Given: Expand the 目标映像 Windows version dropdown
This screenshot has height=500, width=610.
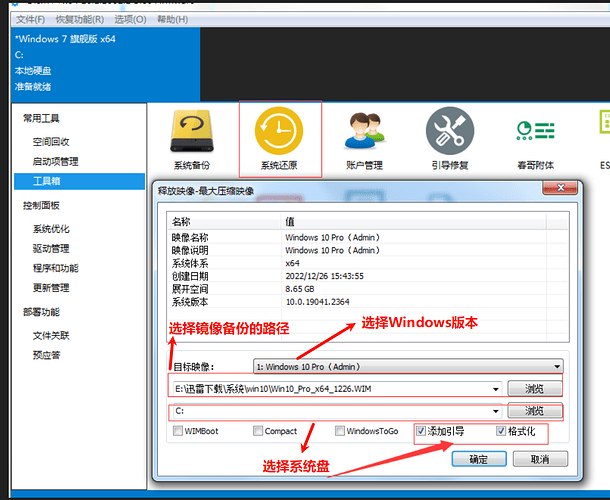Looking at the screenshot, I should 557,367.
